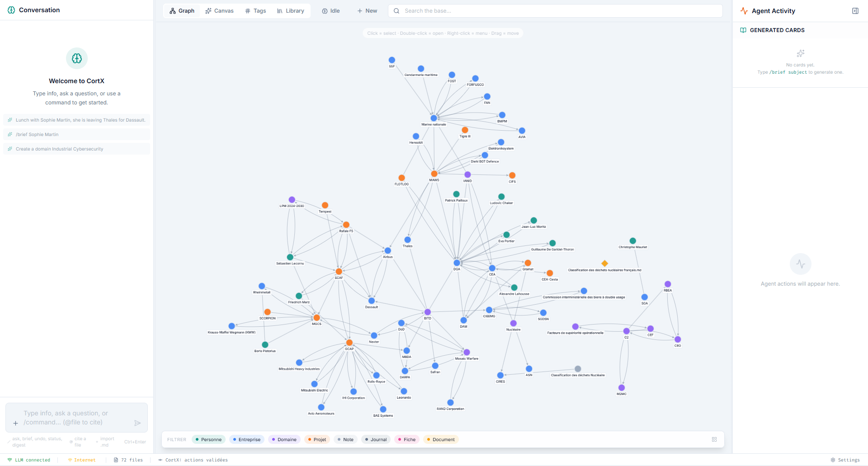
Task: Collapse the Agent Activity panel
Action: pos(855,10)
